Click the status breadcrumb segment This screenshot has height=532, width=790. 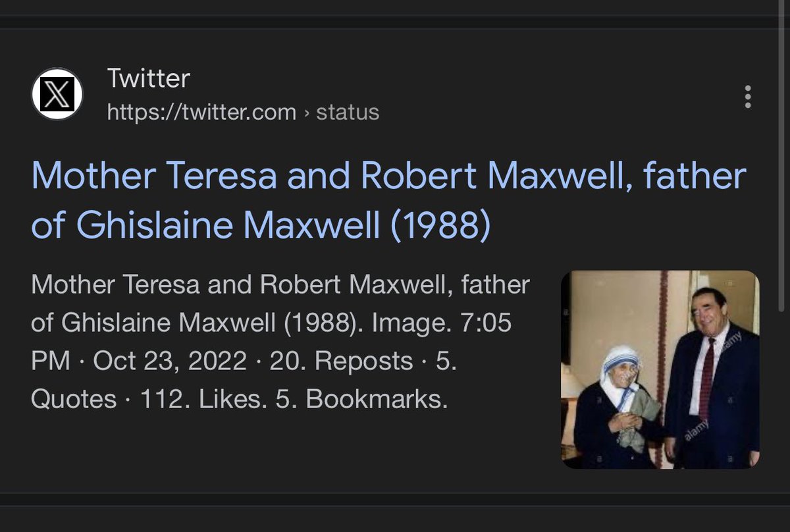[348, 113]
